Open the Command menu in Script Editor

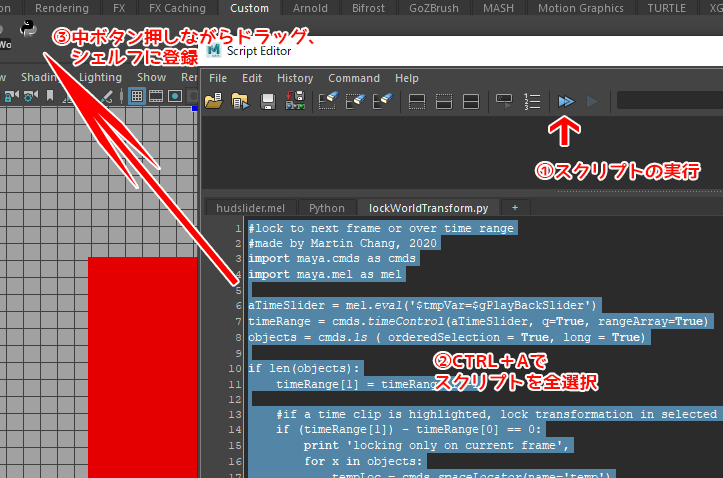coord(354,78)
